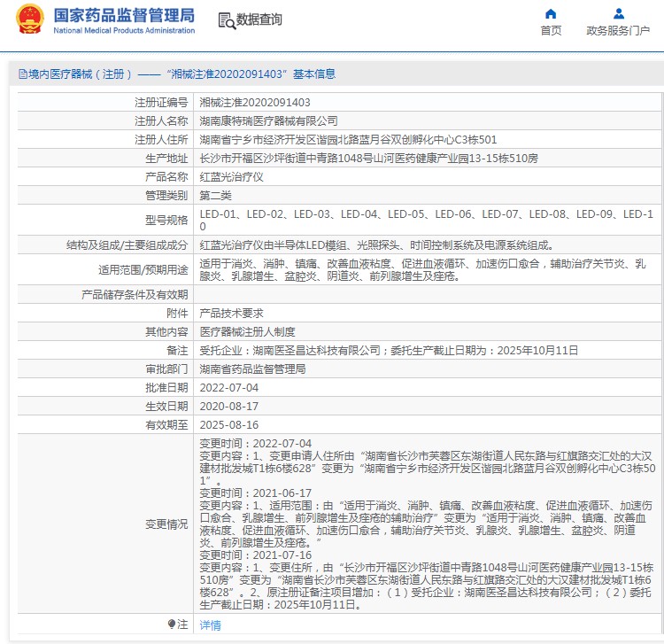This screenshot has height=644, width=664.
Task: Click the national emblem logo
Action: (28, 19)
